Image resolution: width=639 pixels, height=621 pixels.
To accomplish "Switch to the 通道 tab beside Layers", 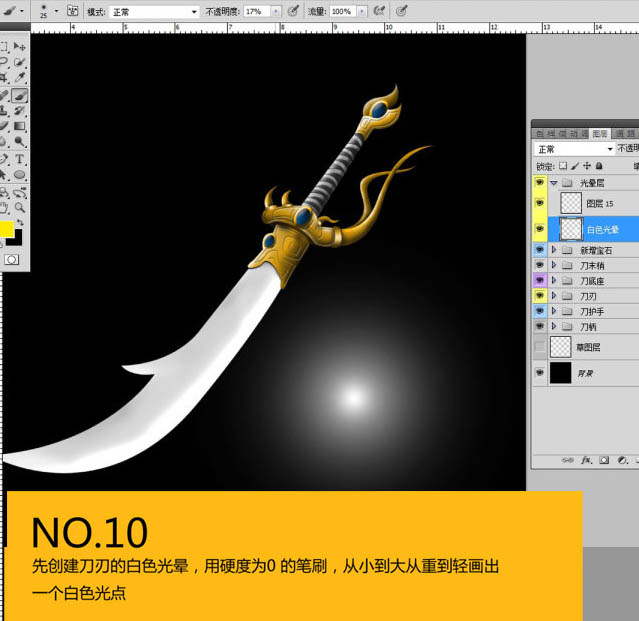I will pos(625,134).
